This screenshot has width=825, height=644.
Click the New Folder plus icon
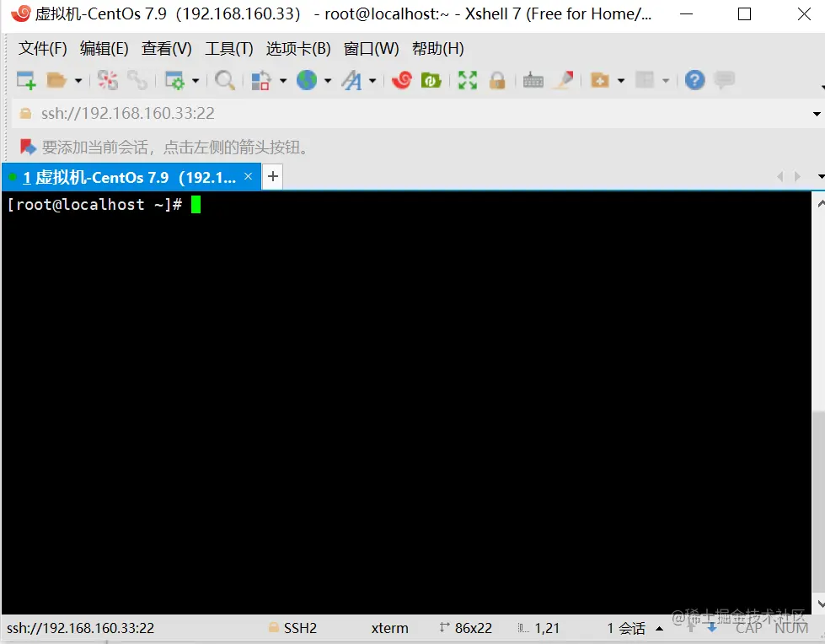(600, 81)
